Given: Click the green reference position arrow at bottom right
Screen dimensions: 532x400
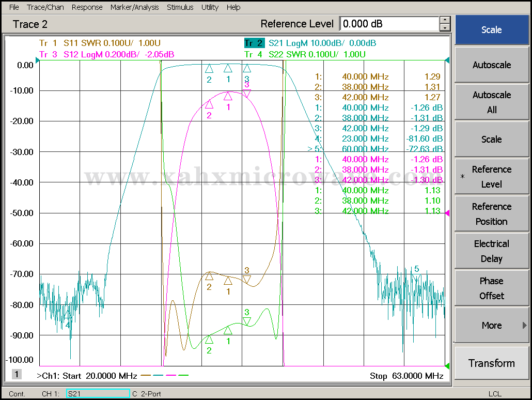Looking at the screenshot, I should pos(447,366).
